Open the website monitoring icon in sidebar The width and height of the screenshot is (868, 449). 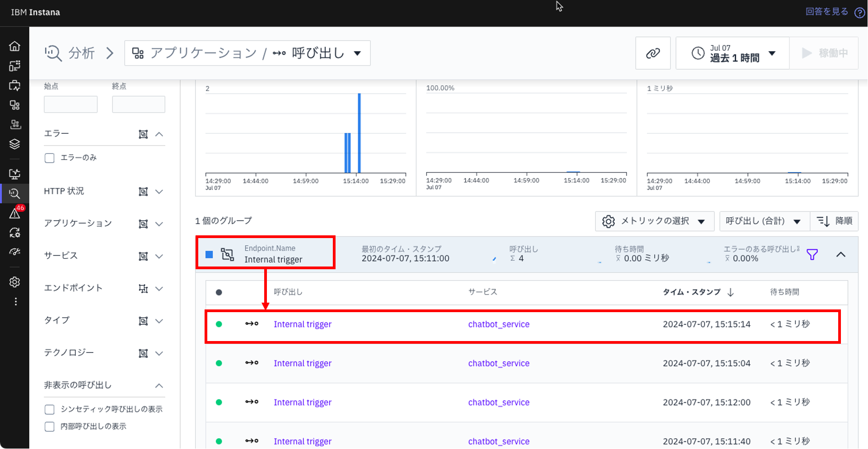[14, 85]
